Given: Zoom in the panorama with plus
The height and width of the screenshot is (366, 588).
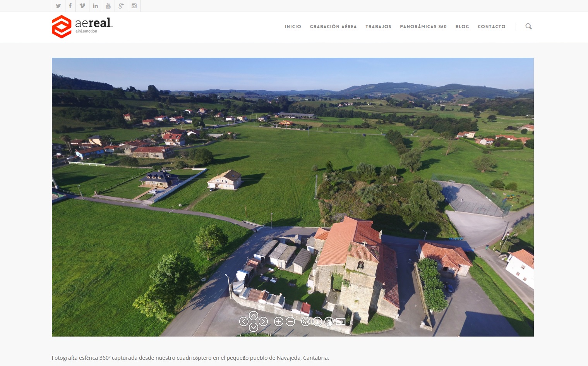Looking at the screenshot, I should (279, 321).
